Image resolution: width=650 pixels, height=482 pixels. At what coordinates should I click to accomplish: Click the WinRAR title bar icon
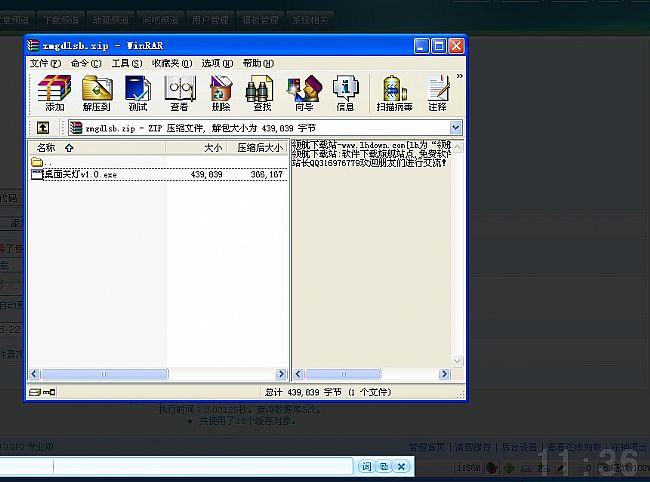(x=33, y=46)
